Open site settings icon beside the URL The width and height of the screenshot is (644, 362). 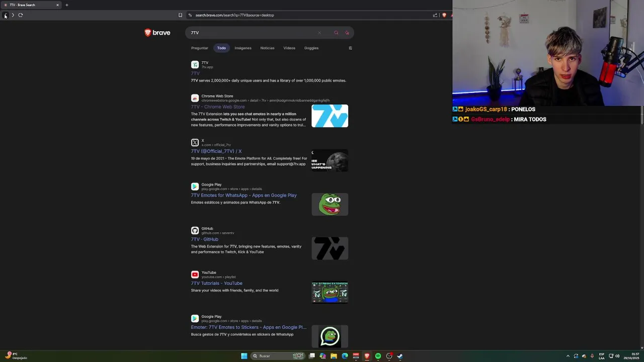[x=190, y=15]
